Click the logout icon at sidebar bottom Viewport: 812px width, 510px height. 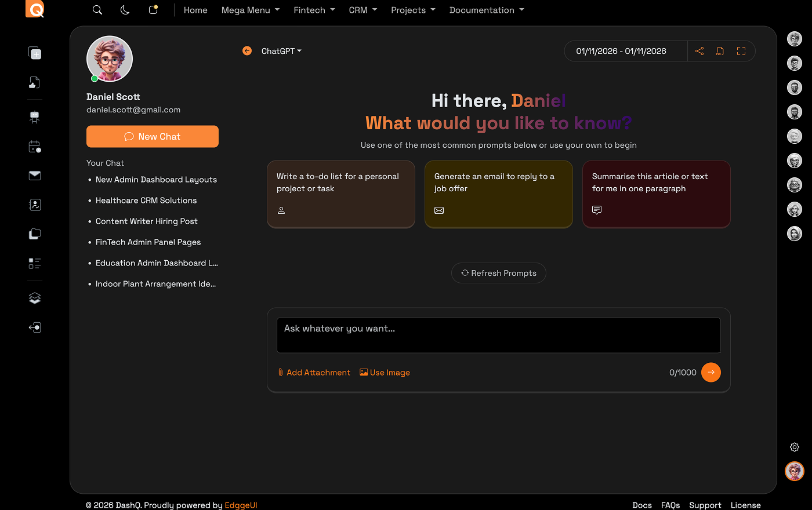(x=34, y=327)
